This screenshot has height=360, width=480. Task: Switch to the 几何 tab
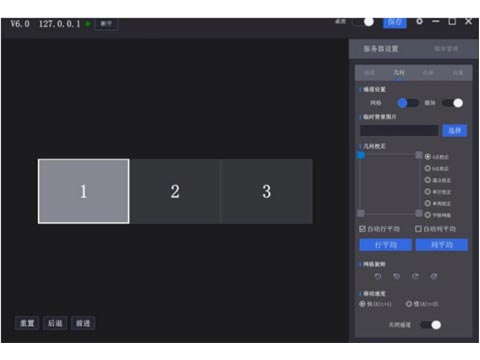pos(399,73)
